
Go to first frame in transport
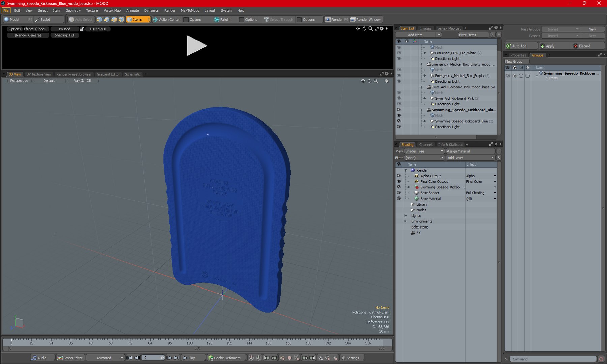(129, 358)
